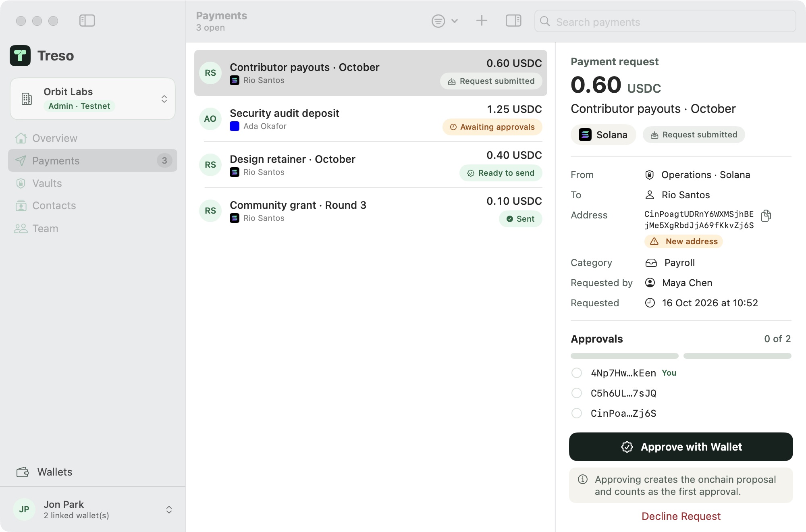This screenshot has height=532, width=806.
Task: Select approver C5h6UL…7sJQ radio circle
Action: tap(577, 393)
